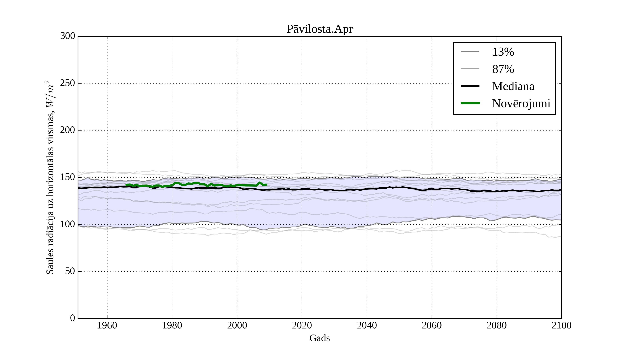Click the 50 y-axis tick label
Viewport: 624px width, 364px height.
[x=70, y=271]
